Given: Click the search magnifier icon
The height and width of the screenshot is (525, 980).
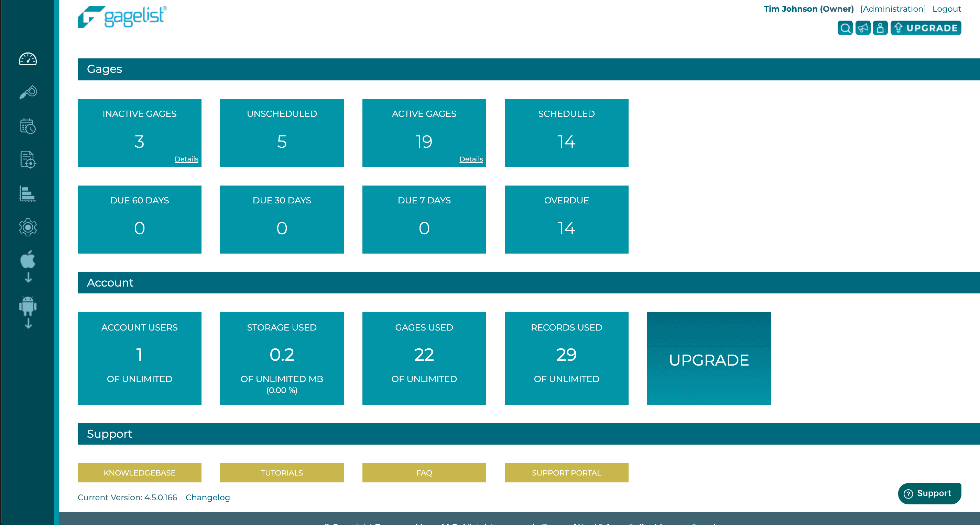Looking at the screenshot, I should click(845, 28).
